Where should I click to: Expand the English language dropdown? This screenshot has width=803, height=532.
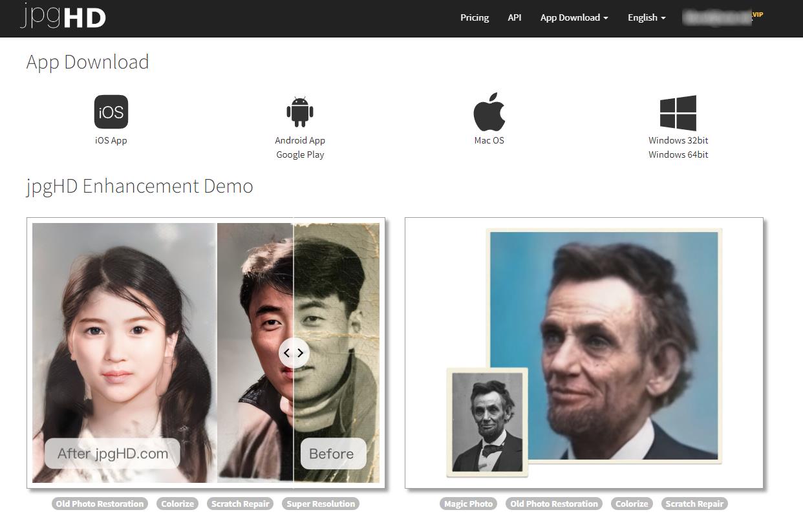click(x=646, y=17)
